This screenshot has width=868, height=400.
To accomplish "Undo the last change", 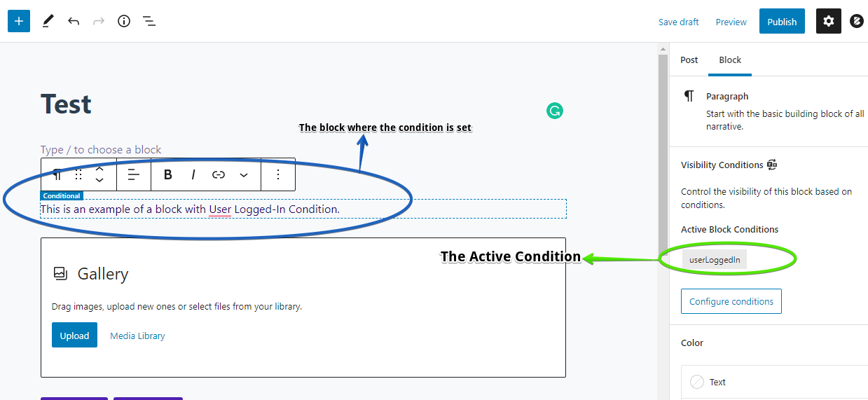I will coord(74,21).
